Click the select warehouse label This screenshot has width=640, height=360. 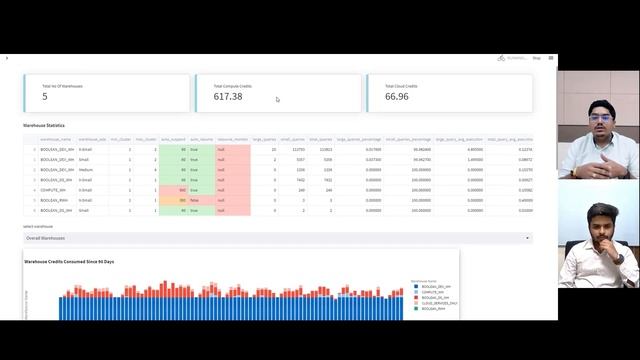(x=38, y=226)
